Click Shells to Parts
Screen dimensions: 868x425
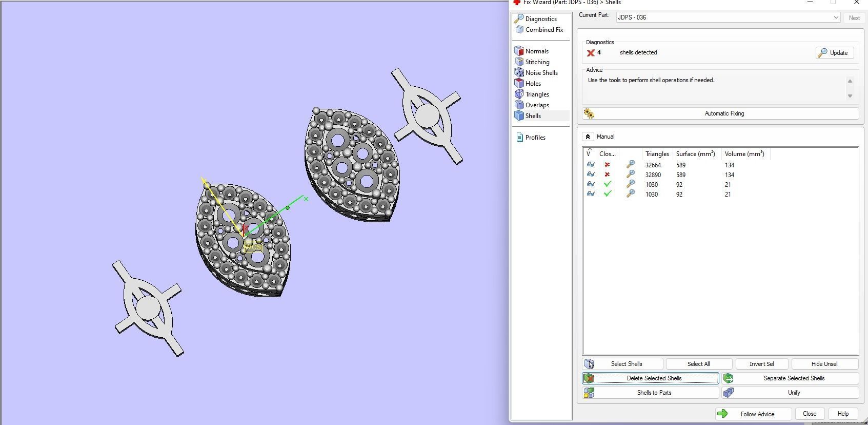(x=650, y=393)
